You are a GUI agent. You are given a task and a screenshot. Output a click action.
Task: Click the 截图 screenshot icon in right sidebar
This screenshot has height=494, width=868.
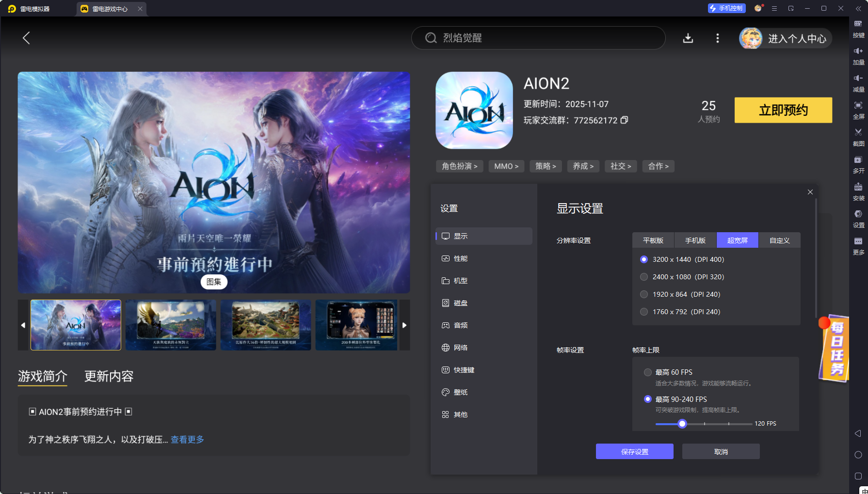pos(858,137)
